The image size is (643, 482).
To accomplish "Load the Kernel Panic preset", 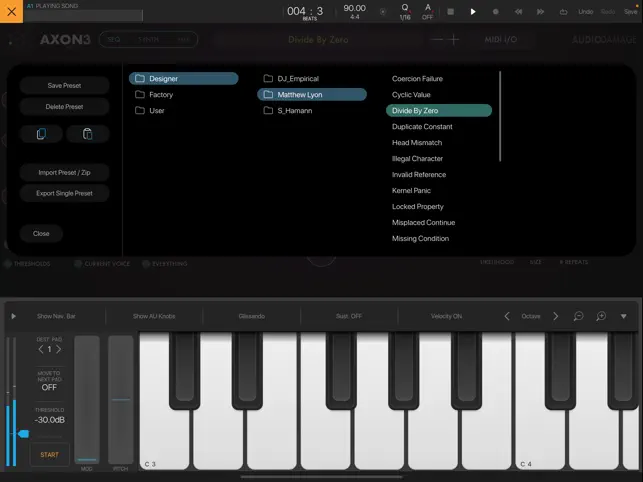I will coord(439,190).
